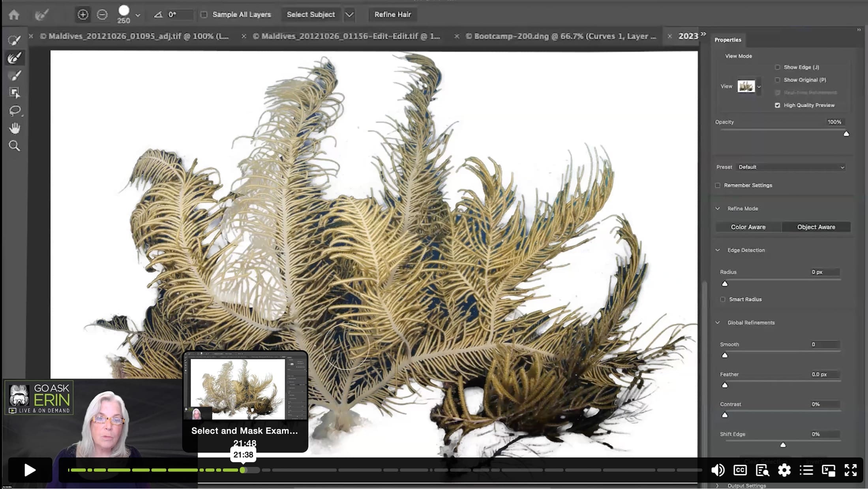Open the Preset Default dropdown
868x489 pixels.
tap(791, 167)
